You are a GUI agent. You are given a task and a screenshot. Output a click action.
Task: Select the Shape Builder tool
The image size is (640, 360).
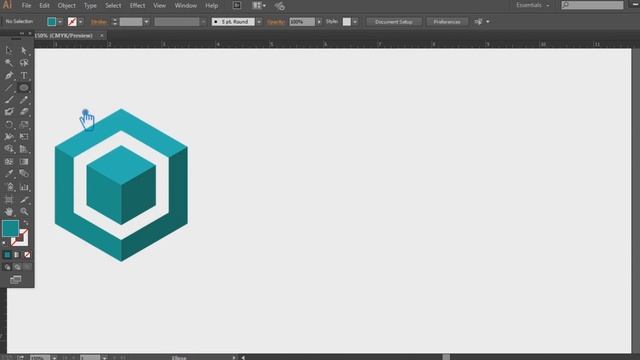[9, 149]
